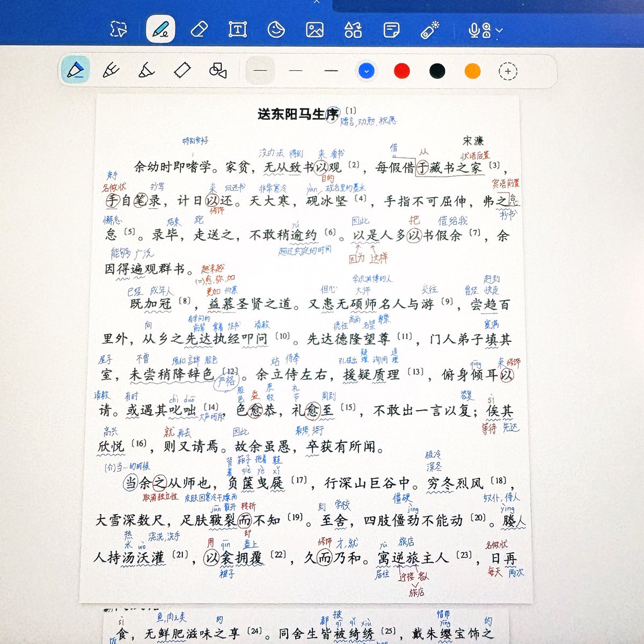Expand the microphone options chevron
644x644 pixels.
click(499, 31)
